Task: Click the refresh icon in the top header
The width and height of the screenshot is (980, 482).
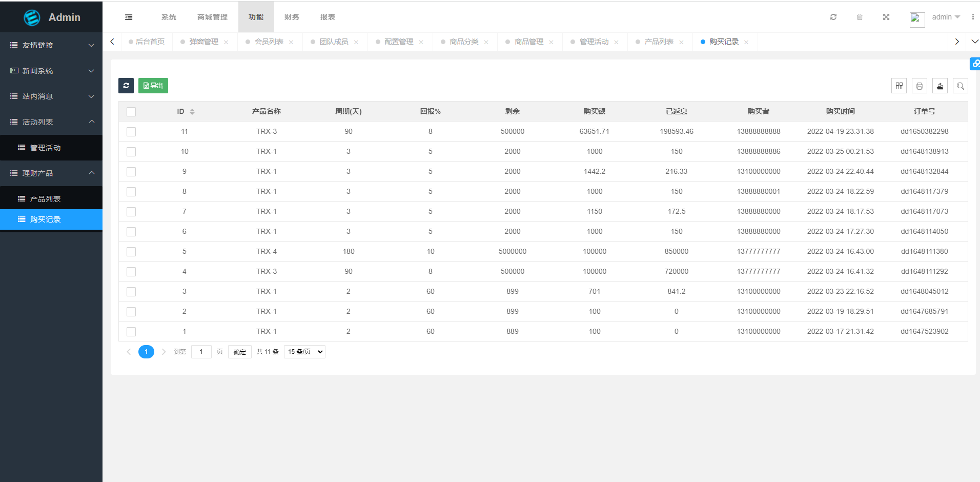Action: click(834, 16)
